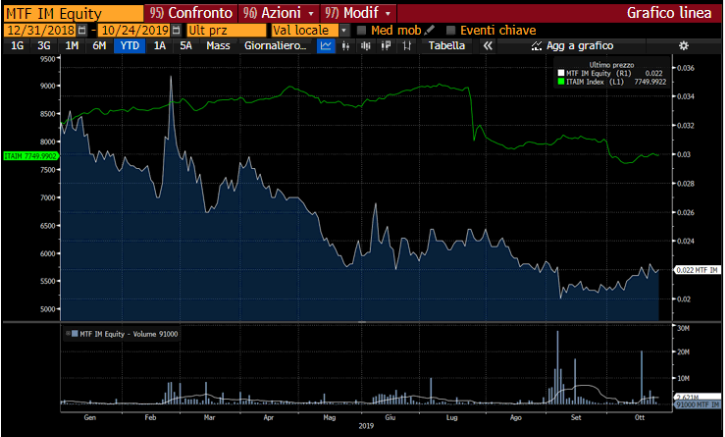The height and width of the screenshot is (437, 725).
Task: Click the Volume legend color swatch
Action: tap(75, 333)
